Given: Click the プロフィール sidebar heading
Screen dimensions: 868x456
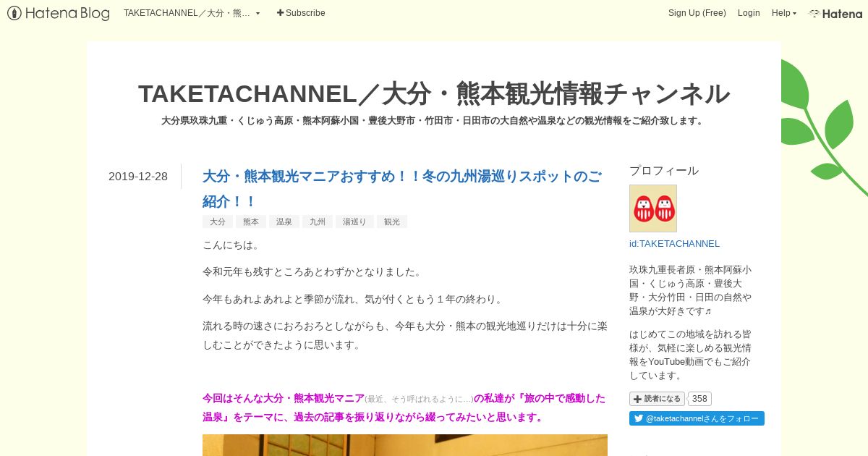Looking at the screenshot, I should pos(664,171).
